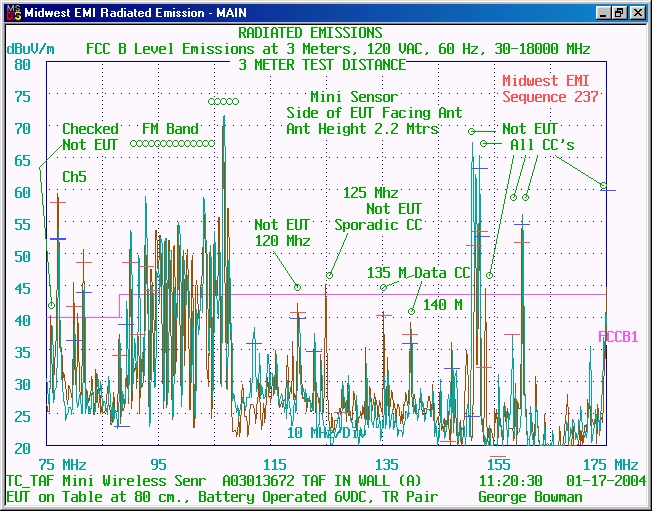Click the 135 M Data CC marker circle
Viewport: 652px width, 511px height.
tap(383, 288)
